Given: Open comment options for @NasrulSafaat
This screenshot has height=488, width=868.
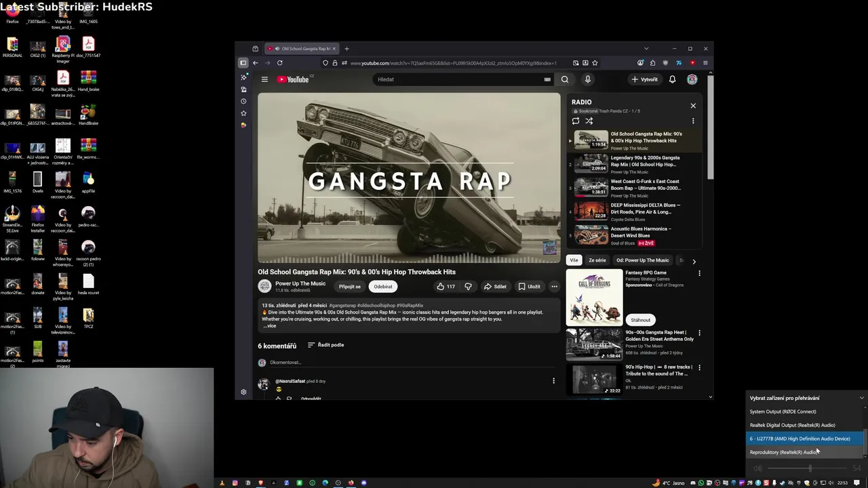Looking at the screenshot, I should click(x=553, y=381).
